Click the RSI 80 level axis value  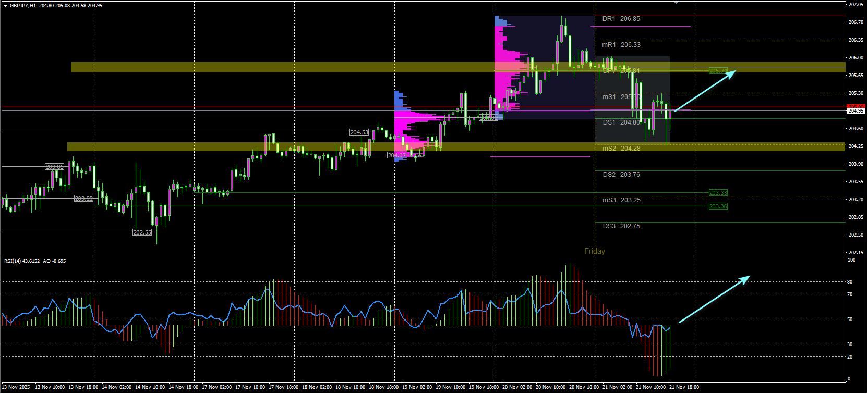point(850,282)
